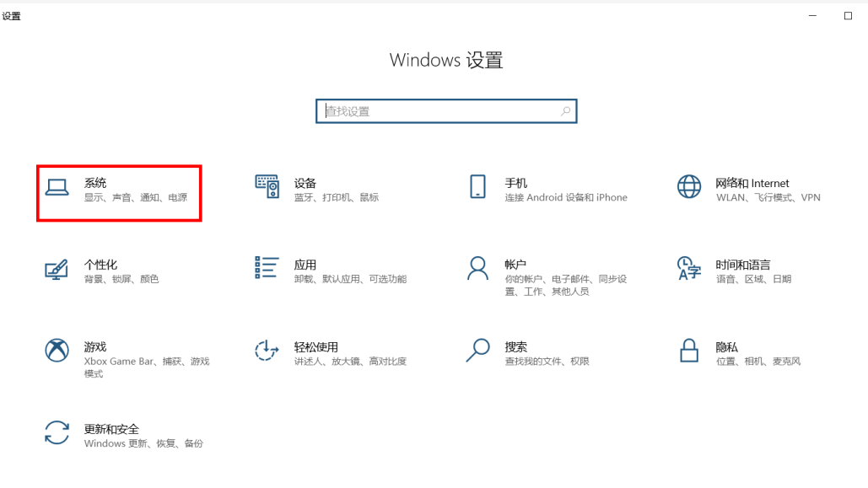Screen dimensions: 868x488
Task: Click the globe icon for 网络和 Internet
Action: [689, 187]
